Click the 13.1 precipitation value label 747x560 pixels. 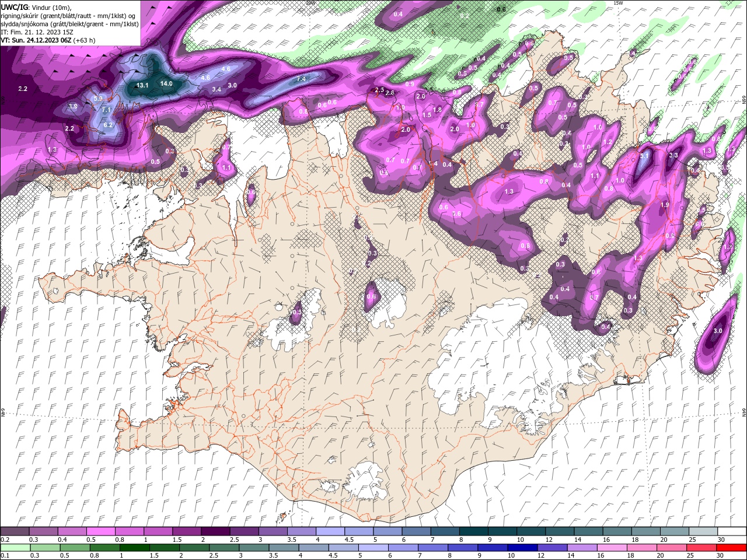coord(142,85)
